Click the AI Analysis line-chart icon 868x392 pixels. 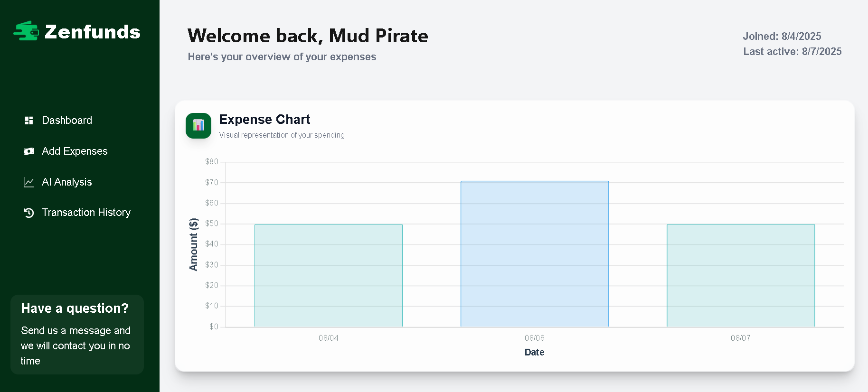click(x=29, y=182)
